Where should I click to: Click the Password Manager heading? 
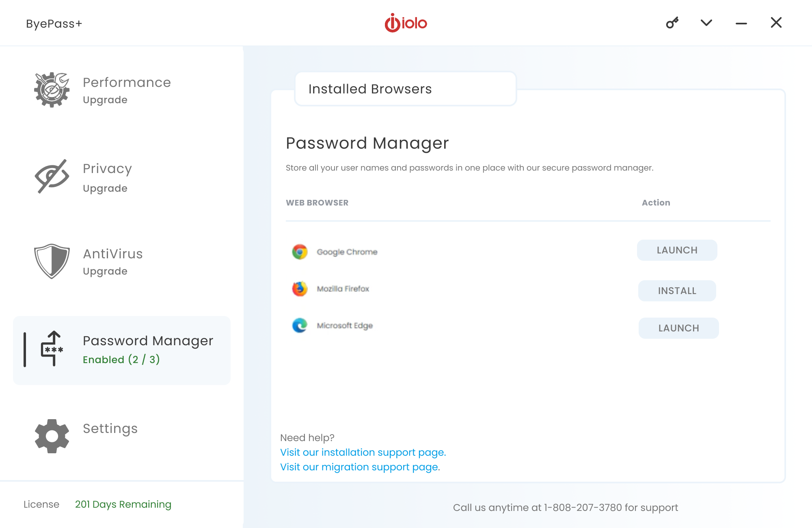367,143
